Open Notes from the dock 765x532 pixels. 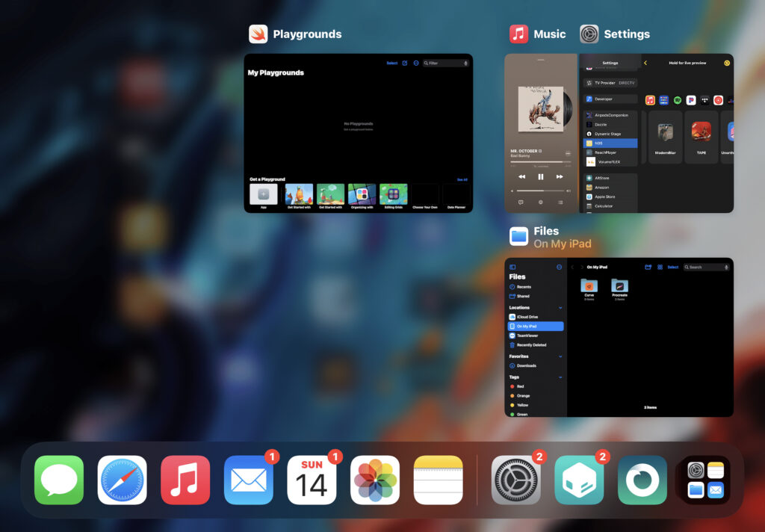tap(438, 479)
